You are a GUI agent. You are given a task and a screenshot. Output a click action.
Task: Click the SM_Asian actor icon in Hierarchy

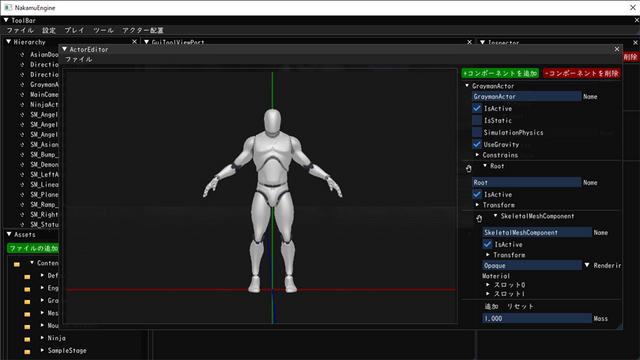pyautogui.click(x=22, y=144)
